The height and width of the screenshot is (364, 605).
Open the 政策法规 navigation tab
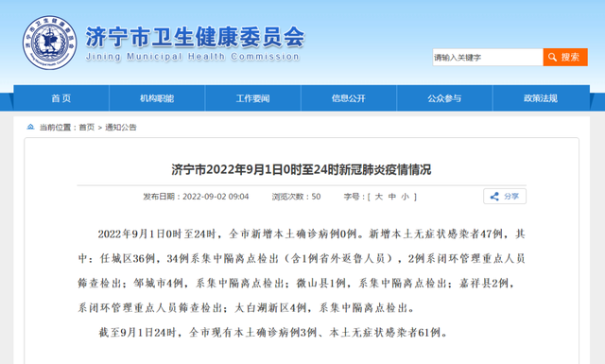541,98
